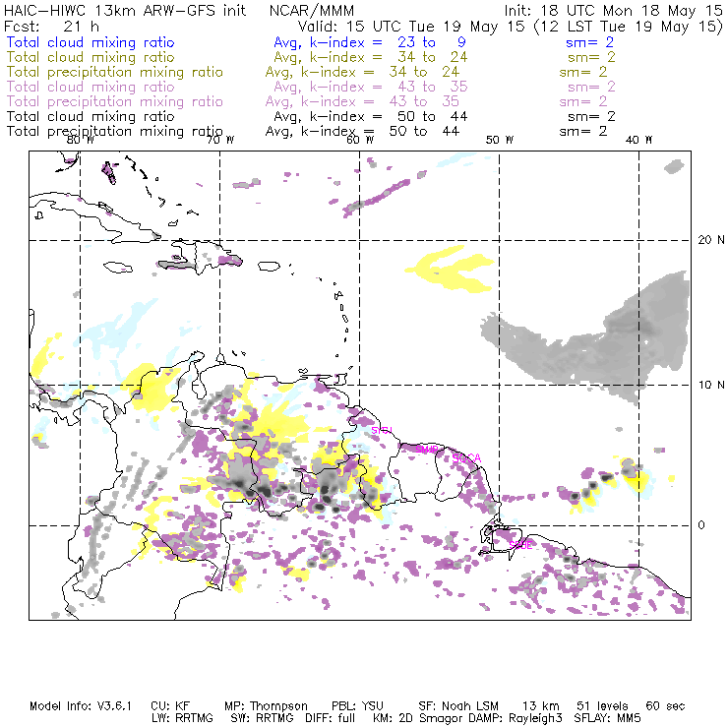Screen dimensions: 728x728
Task: Click the 'MP: Thompson' footer entry
Action: click(266, 706)
